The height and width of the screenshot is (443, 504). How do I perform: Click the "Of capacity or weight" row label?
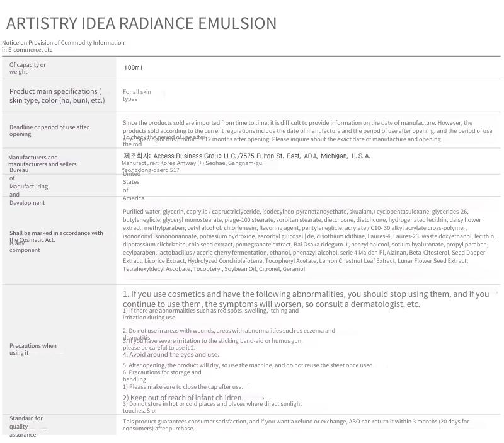(28, 68)
